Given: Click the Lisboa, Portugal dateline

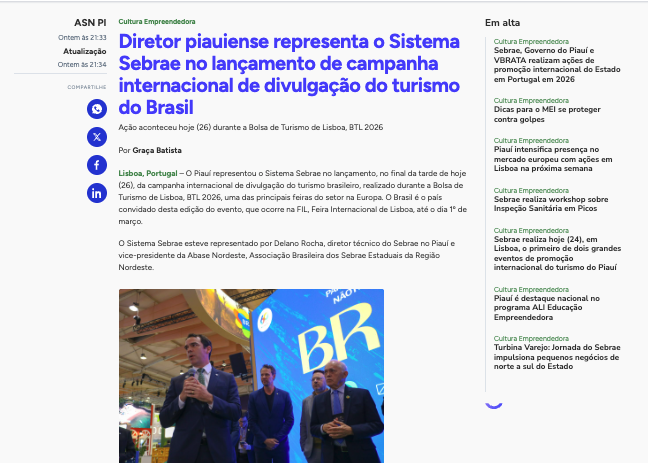Looking at the screenshot, I should 148,173.
